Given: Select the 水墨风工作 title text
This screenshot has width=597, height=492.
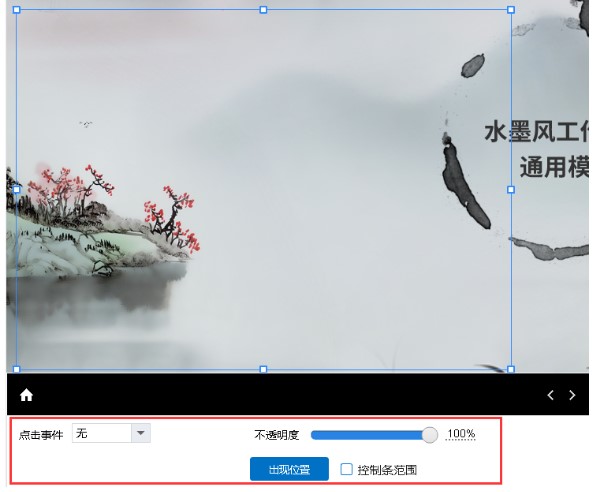Looking at the screenshot, I should [x=536, y=132].
